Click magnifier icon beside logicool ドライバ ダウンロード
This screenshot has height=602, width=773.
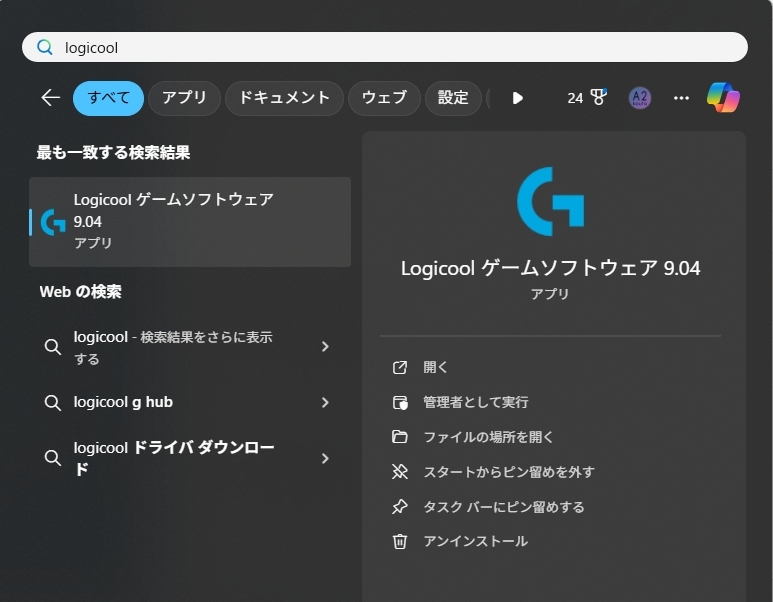coord(52,458)
